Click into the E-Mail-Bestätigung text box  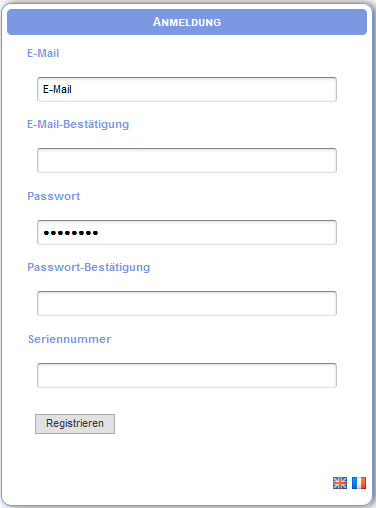coord(187,160)
